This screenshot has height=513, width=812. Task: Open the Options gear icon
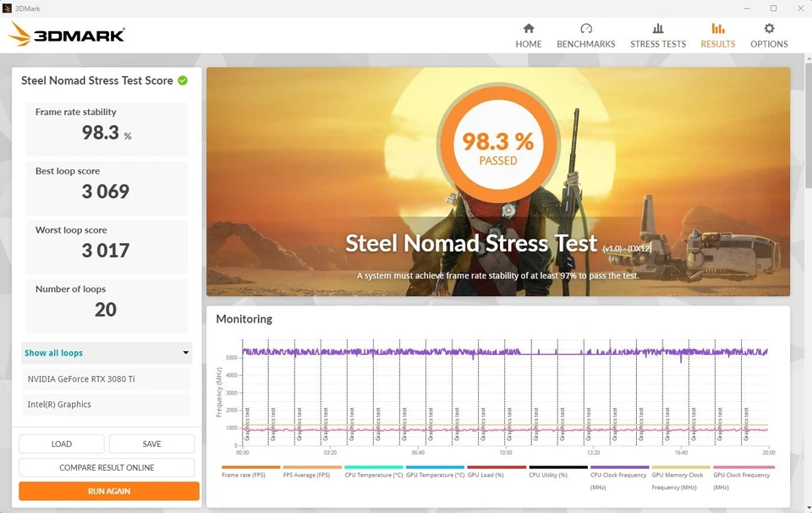pos(769,29)
